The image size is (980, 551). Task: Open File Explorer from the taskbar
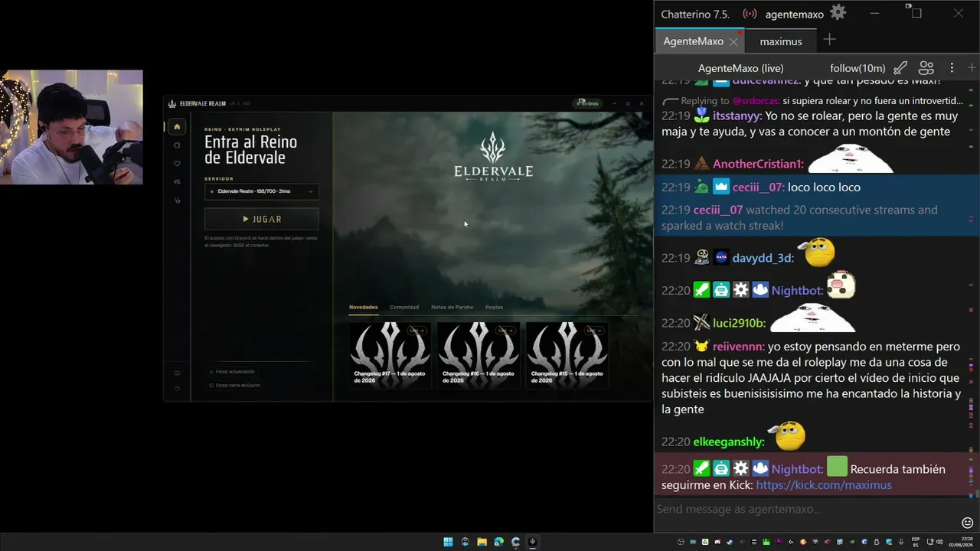482,542
